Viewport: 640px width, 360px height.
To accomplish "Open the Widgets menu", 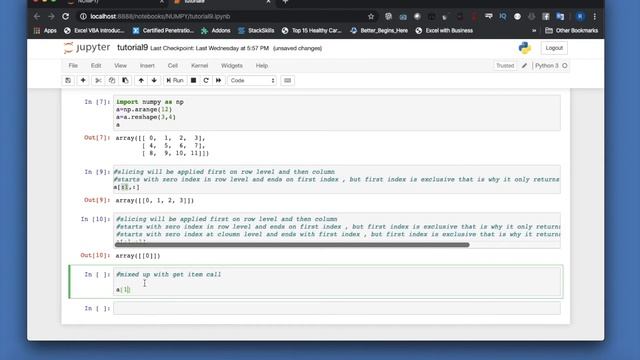I will pyautogui.click(x=232, y=65).
